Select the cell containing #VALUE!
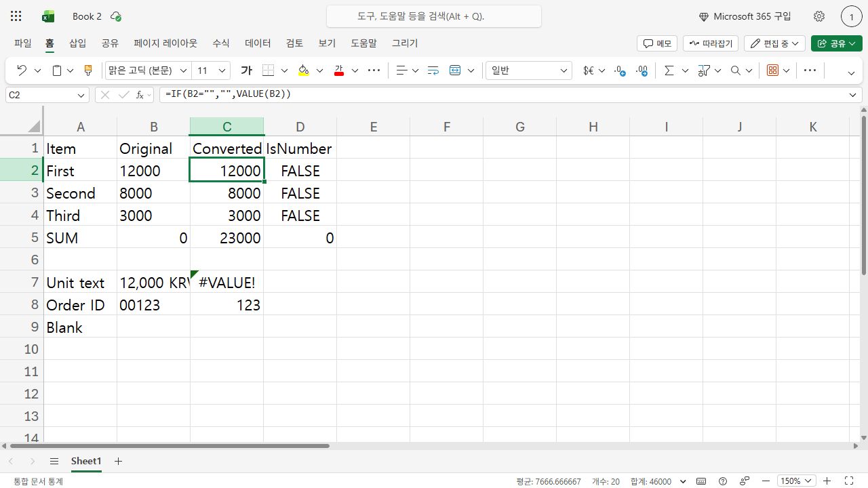The image size is (868, 488). 226,282
